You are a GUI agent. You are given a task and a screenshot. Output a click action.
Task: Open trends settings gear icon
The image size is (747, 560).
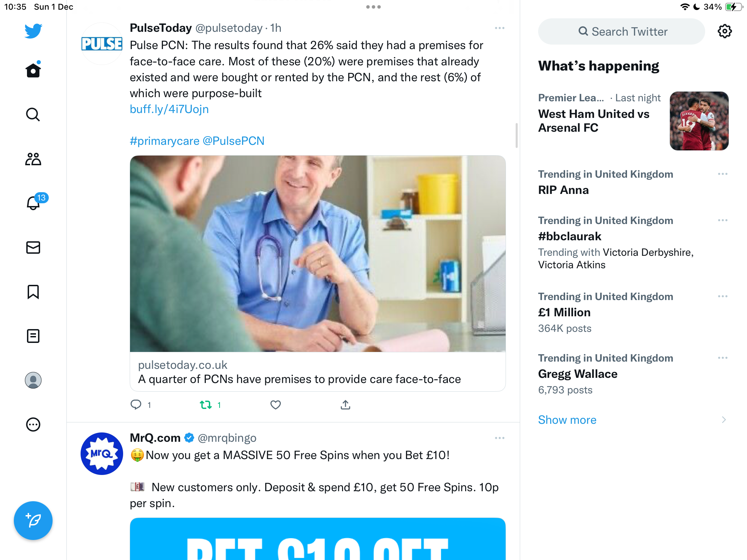(725, 31)
